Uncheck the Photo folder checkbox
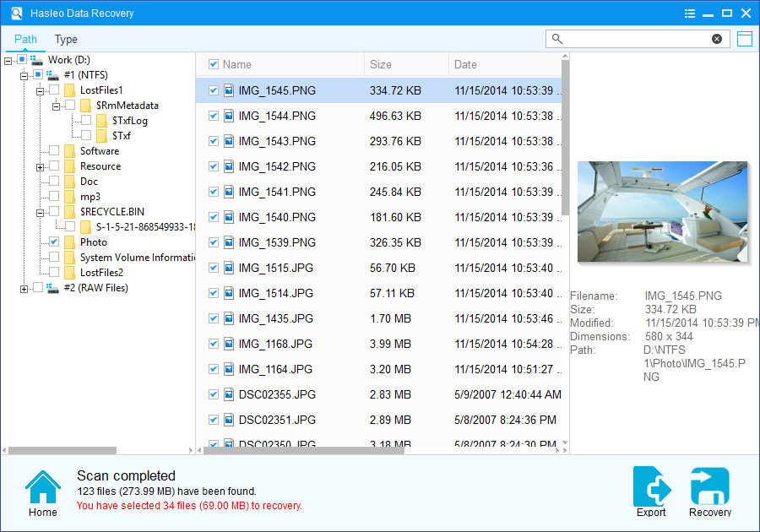Viewport: 760px width, 532px height. click(54, 242)
